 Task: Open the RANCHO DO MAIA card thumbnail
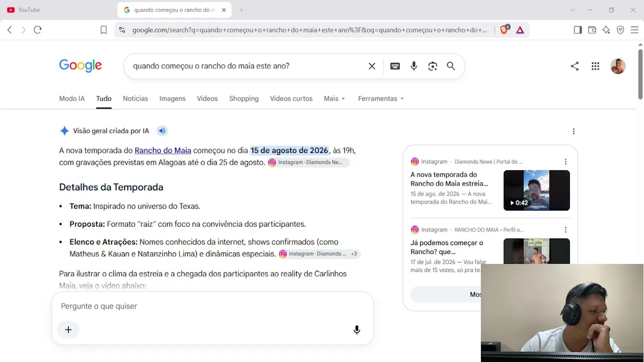537,251
